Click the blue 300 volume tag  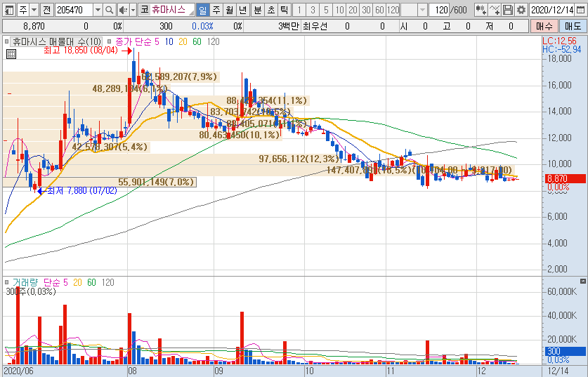point(565,351)
